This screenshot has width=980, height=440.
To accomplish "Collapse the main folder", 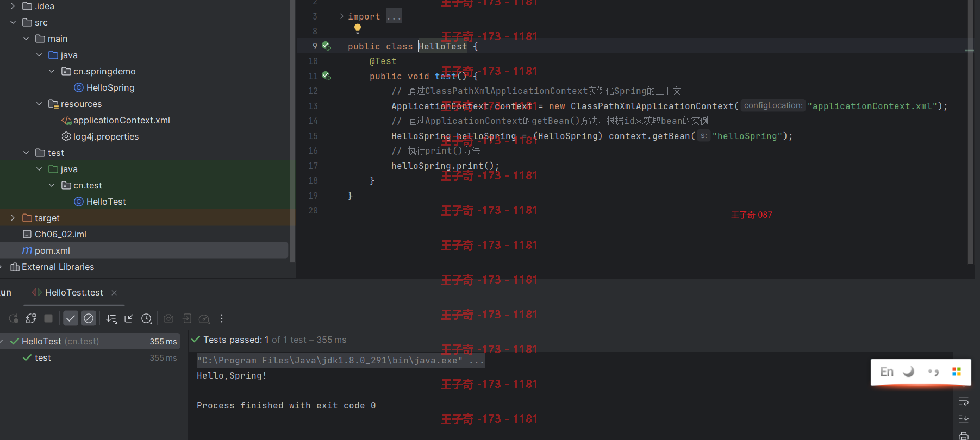I will 26,39.
